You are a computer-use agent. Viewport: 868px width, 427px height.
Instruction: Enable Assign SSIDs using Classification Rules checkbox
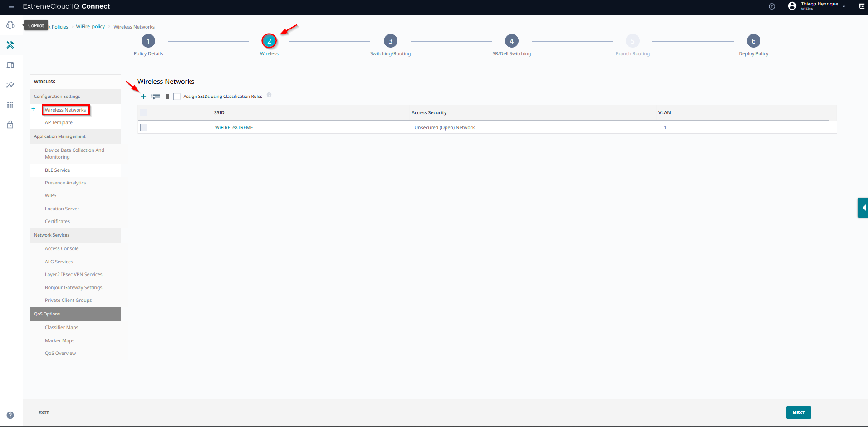(177, 97)
